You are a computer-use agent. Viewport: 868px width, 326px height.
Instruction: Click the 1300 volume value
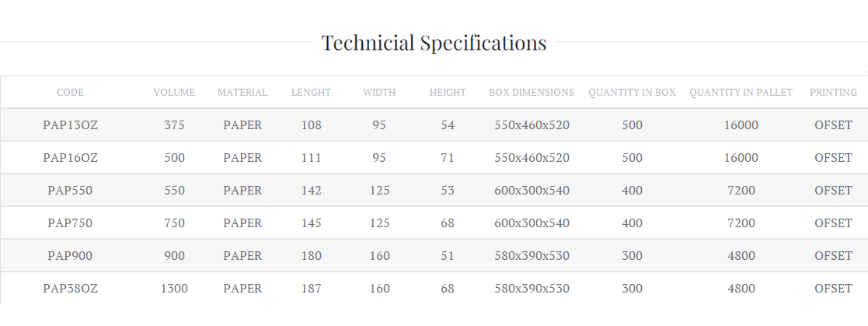pos(174,289)
